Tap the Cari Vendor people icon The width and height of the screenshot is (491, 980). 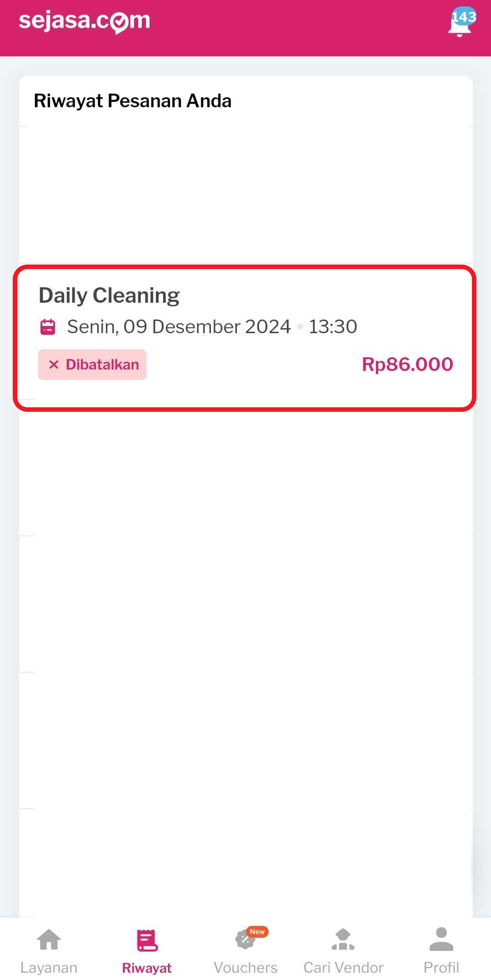(343, 940)
